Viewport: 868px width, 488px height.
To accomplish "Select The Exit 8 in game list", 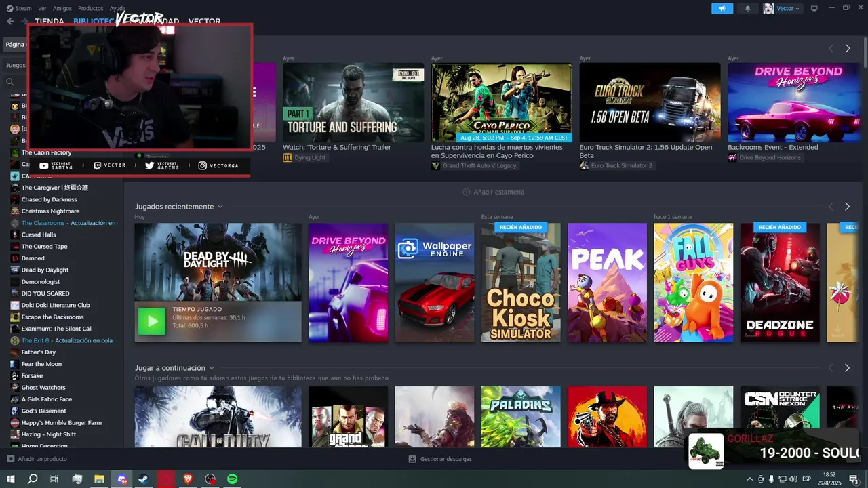I will coord(66,340).
